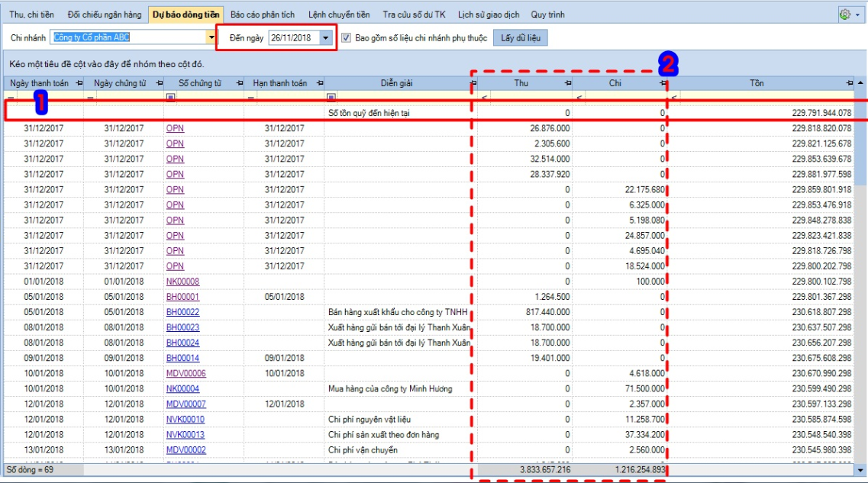Switch to Đối chiếu ngân hàng tab
This screenshot has width=868, height=483.
104,14
